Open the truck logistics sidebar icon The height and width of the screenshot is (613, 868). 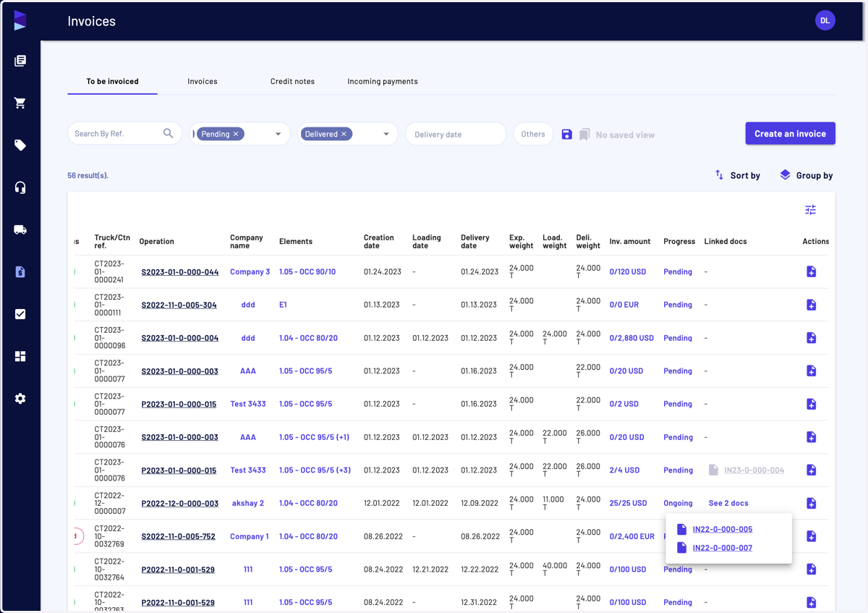[x=20, y=229]
